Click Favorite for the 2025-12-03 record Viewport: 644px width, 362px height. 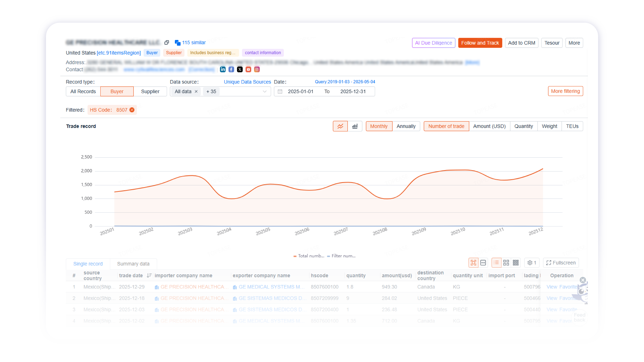[568, 309]
